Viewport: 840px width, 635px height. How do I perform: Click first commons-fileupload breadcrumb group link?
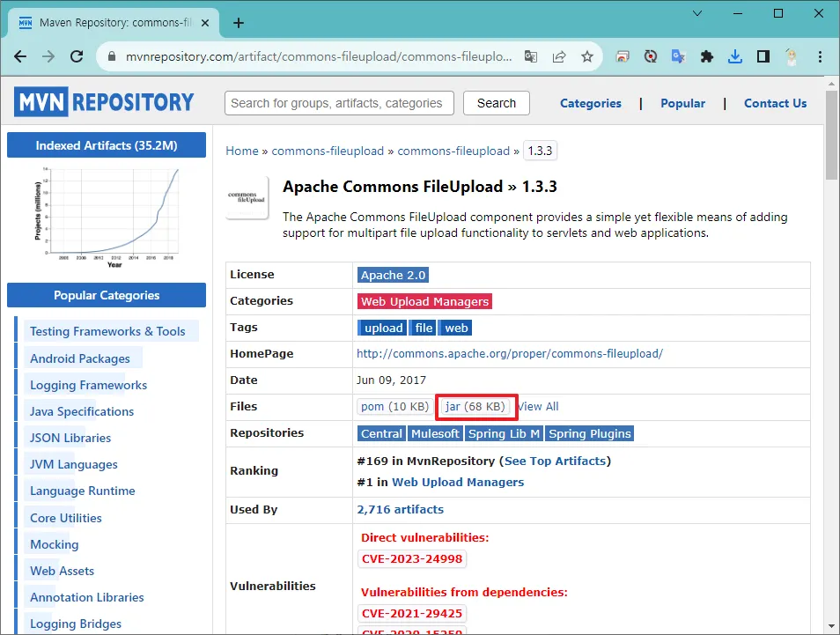click(x=328, y=151)
